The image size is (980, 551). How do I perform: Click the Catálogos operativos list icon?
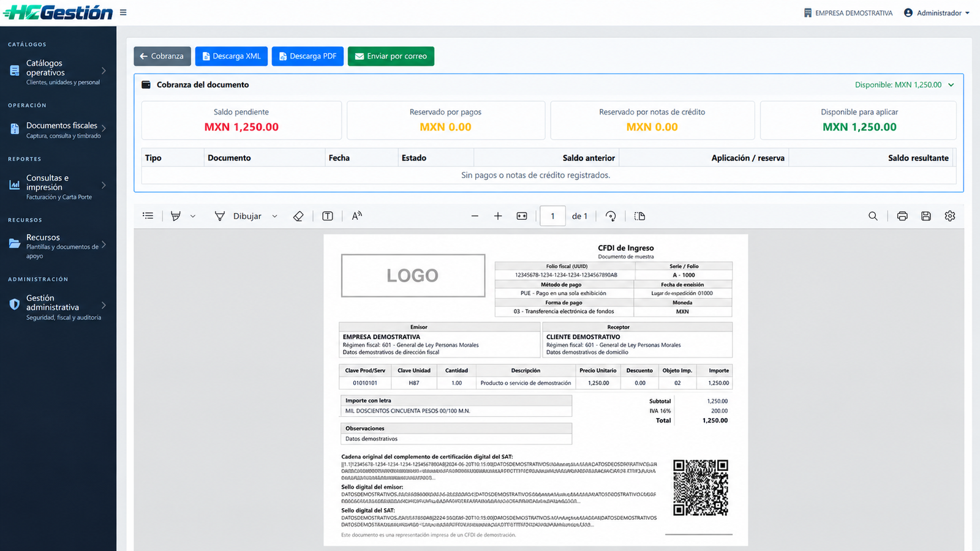[x=15, y=71]
